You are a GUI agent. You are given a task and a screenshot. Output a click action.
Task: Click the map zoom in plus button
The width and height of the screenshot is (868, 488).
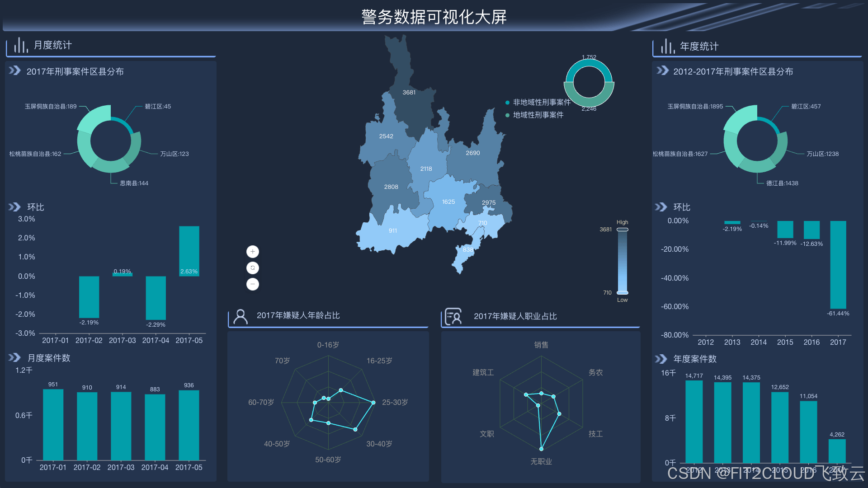[253, 252]
